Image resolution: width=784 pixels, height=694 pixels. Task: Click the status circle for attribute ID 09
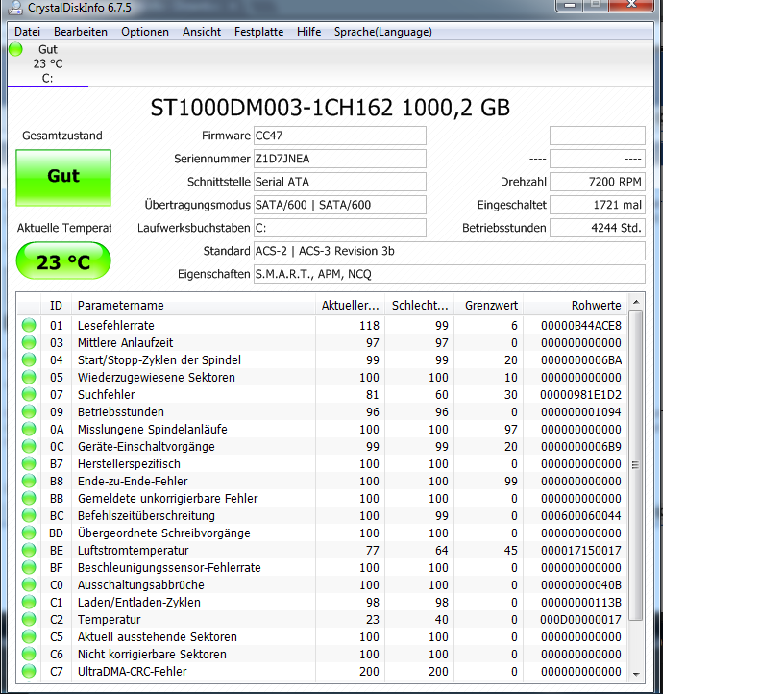click(x=29, y=411)
